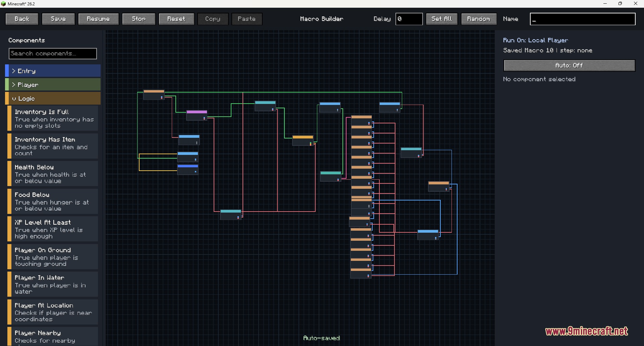Select Inventory Has Item component
This screenshot has width=644, height=346.
(53, 146)
